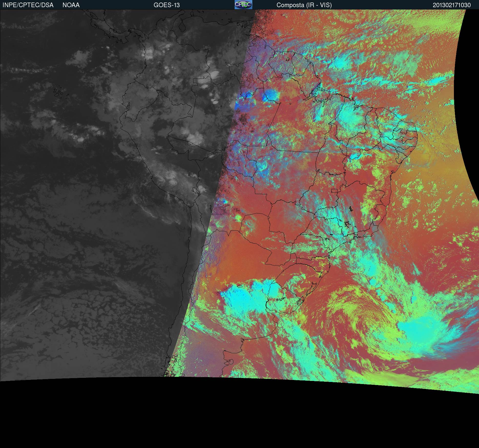Click the blue cloud patch in northwest Brazil

tap(271, 95)
